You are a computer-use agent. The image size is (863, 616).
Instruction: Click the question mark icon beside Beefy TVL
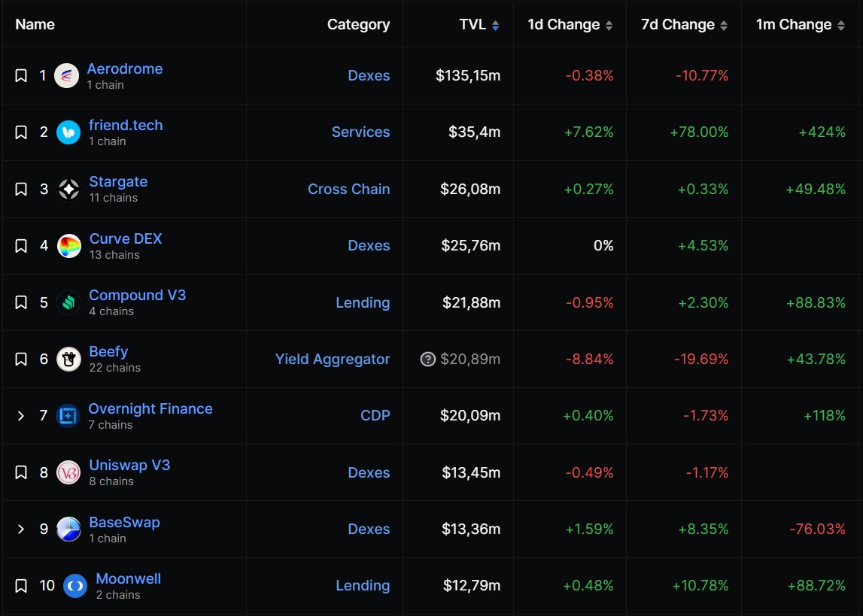[428, 360]
